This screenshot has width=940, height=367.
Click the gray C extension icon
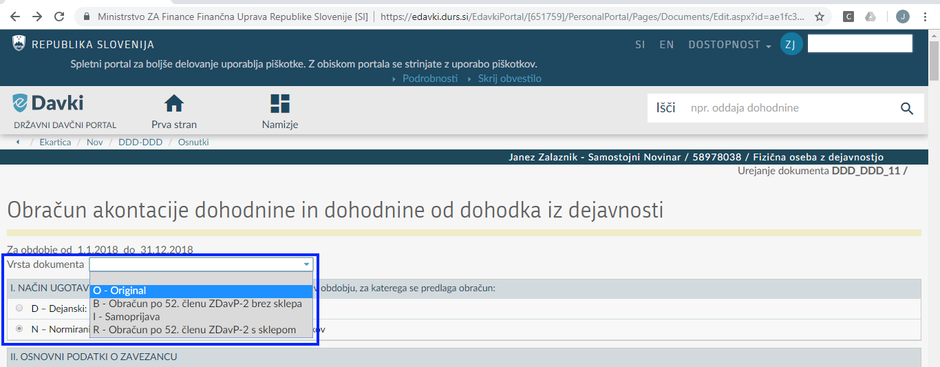848,17
